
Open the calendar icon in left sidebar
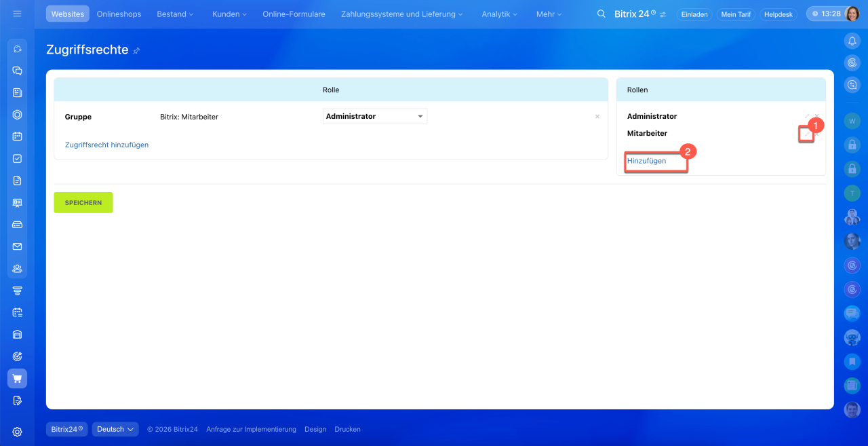pos(17,136)
